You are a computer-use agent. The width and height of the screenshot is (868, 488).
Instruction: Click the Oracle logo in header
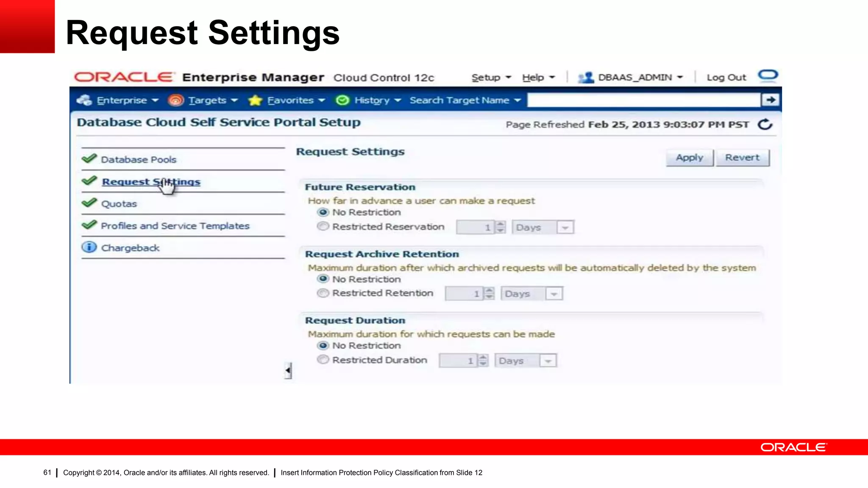point(124,77)
